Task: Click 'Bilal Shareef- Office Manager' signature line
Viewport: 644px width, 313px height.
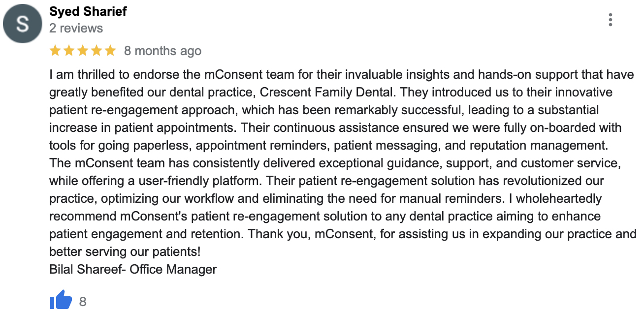Action: (x=133, y=269)
